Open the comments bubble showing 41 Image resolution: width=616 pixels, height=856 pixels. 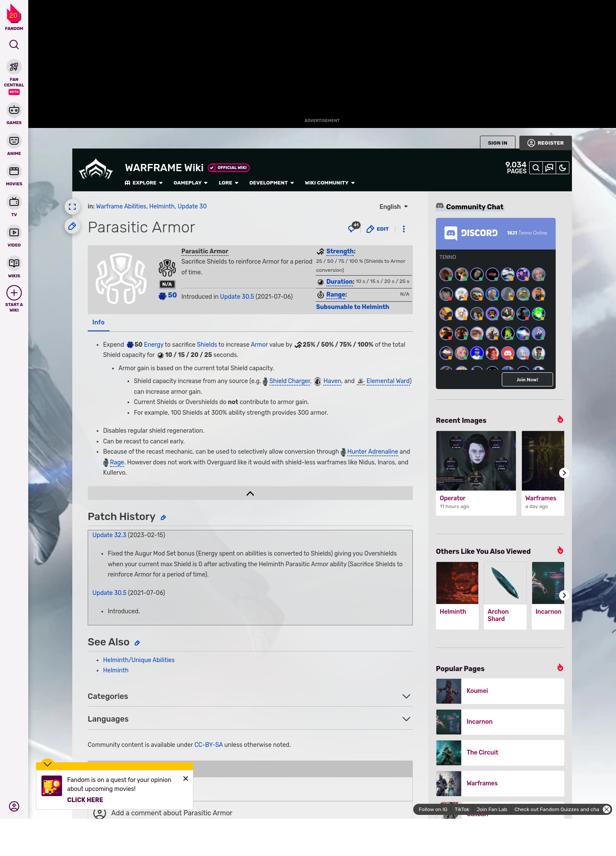[354, 227]
